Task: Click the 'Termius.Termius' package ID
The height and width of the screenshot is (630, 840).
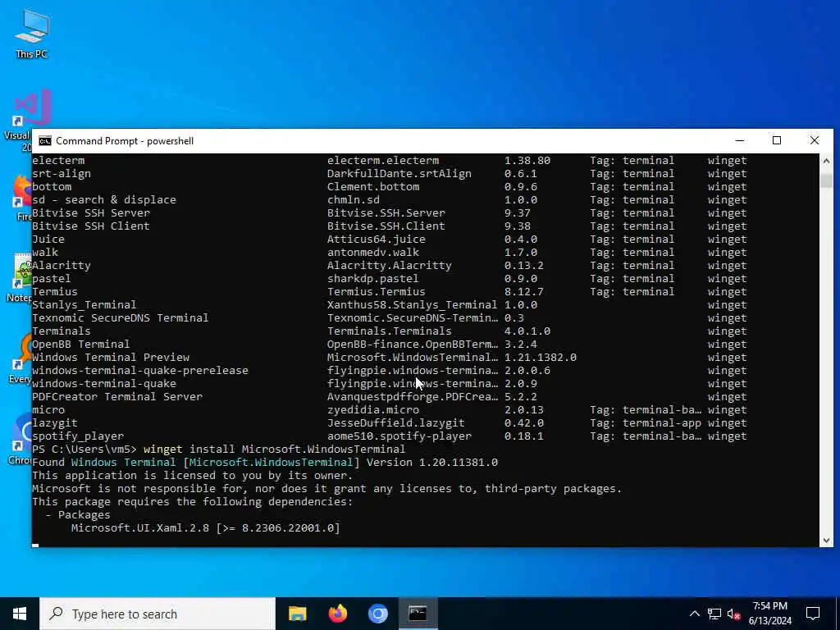Action: (x=377, y=291)
